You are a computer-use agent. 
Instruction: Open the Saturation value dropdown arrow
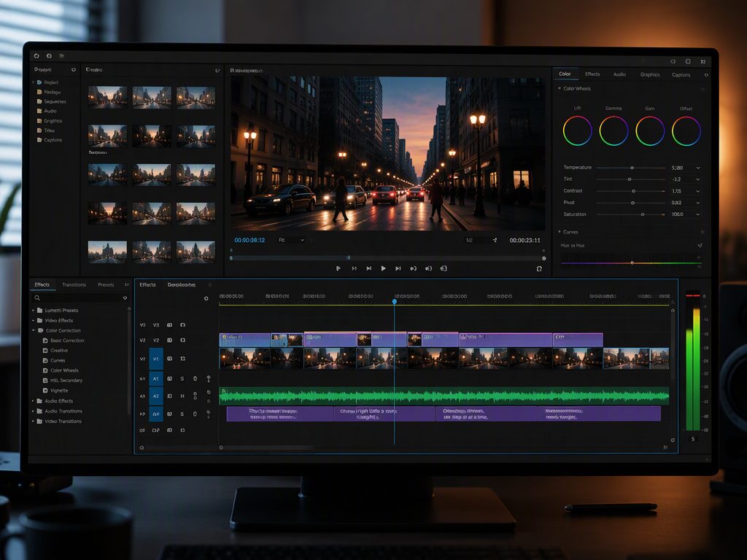(x=698, y=214)
